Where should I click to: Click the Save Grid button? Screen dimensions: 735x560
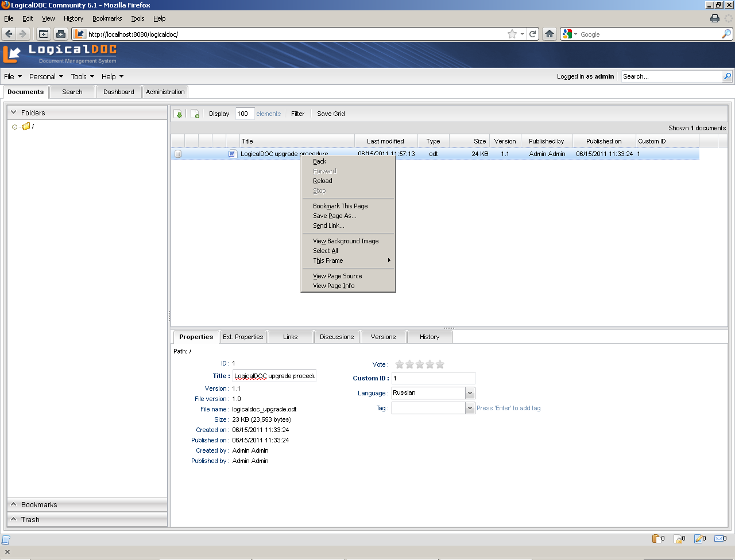click(331, 114)
